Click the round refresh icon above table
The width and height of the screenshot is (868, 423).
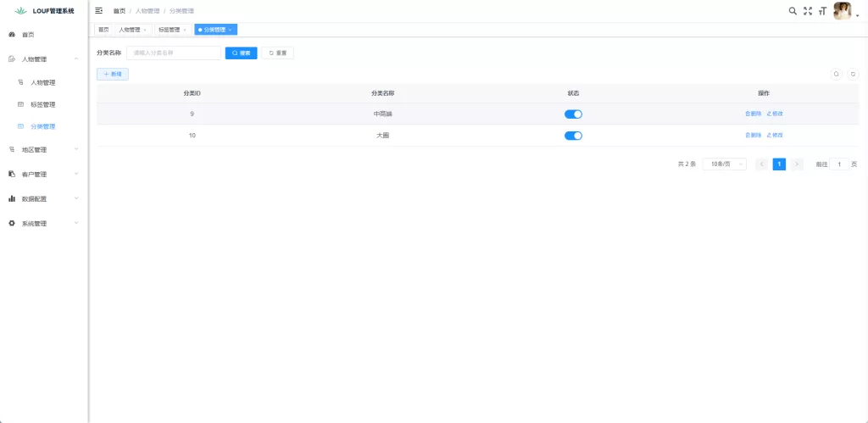(x=853, y=74)
